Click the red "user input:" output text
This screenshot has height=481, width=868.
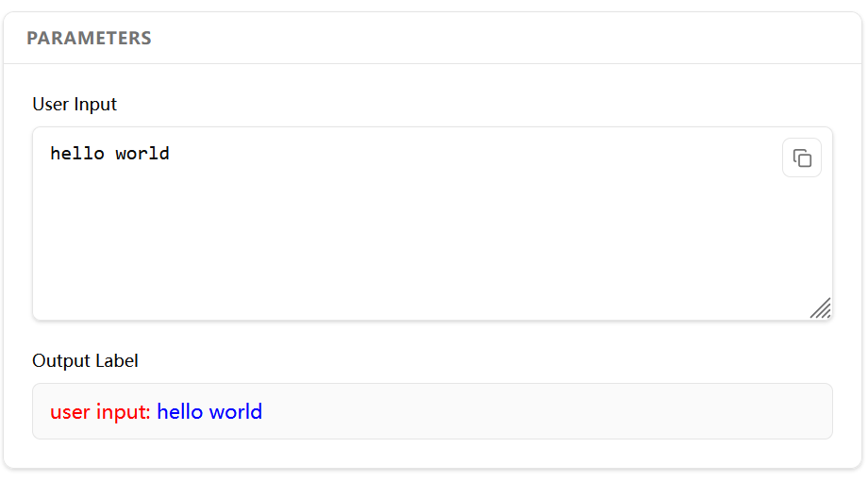100,412
